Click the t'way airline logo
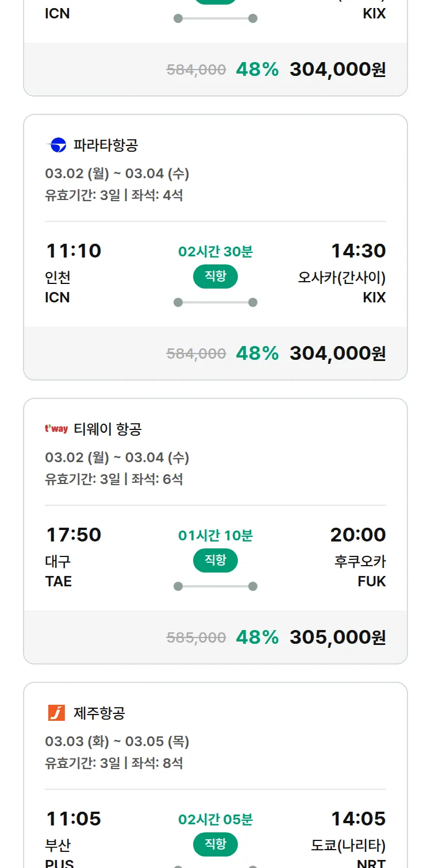 (x=56, y=429)
